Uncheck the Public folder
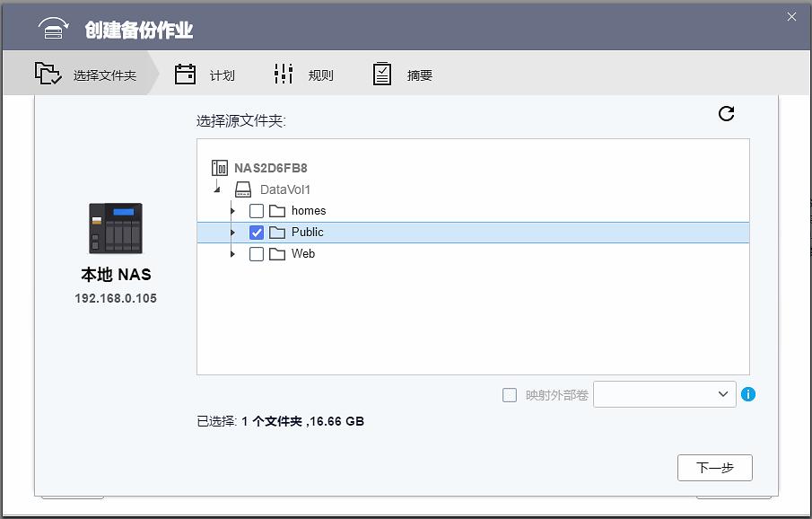This screenshot has width=812, height=519. coord(257,232)
